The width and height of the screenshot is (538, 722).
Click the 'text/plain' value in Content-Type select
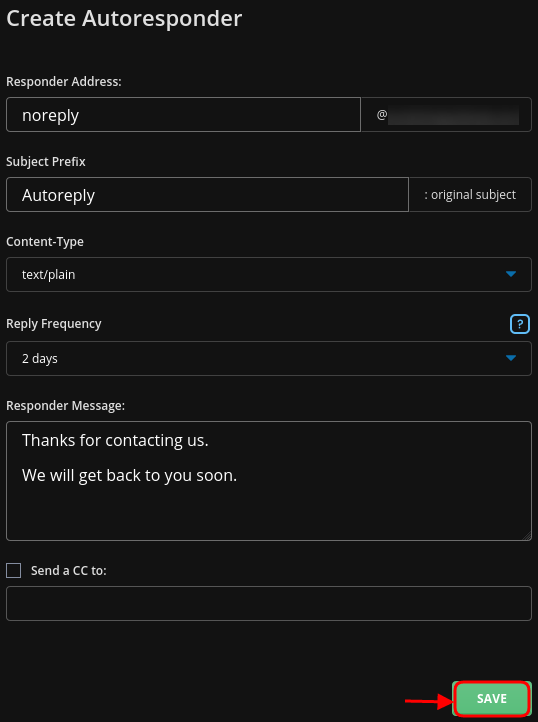click(48, 274)
